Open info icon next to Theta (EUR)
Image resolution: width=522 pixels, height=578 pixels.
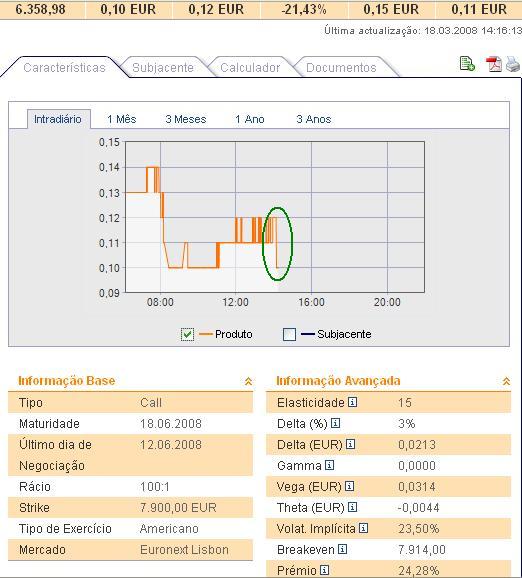[352, 507]
